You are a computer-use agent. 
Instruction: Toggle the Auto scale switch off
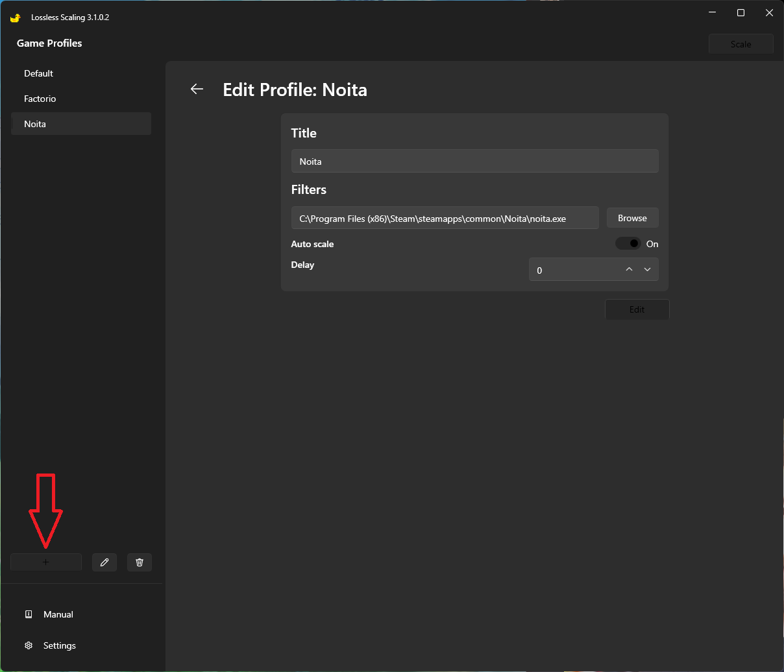pyautogui.click(x=628, y=244)
